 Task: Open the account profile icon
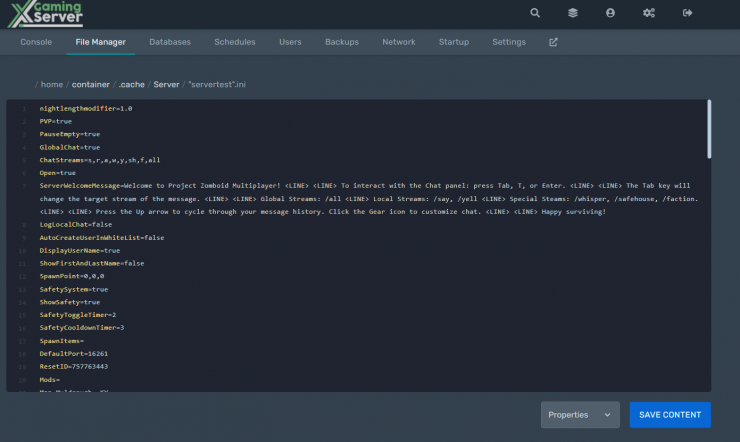click(x=610, y=13)
